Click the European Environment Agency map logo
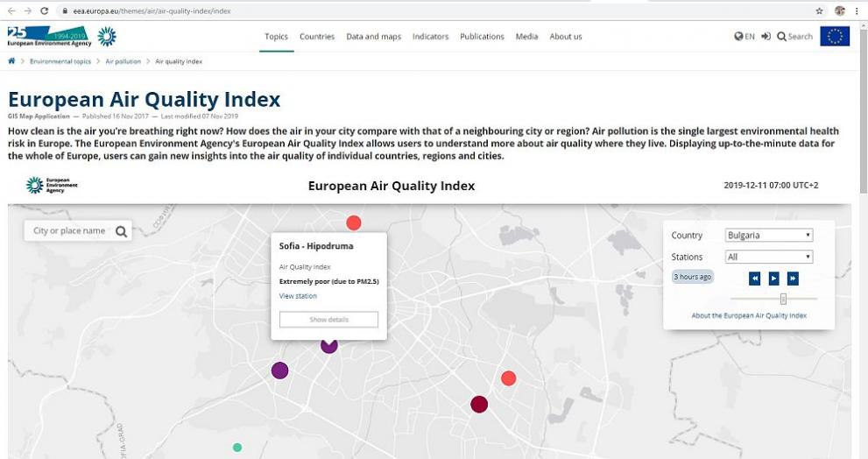The width and height of the screenshot is (868, 459). pos(52,185)
